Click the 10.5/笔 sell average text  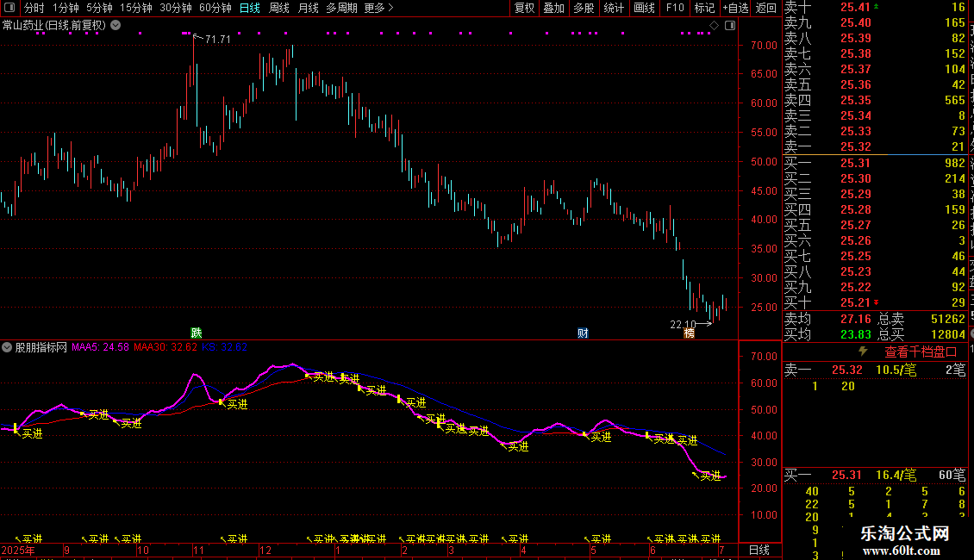(x=896, y=370)
